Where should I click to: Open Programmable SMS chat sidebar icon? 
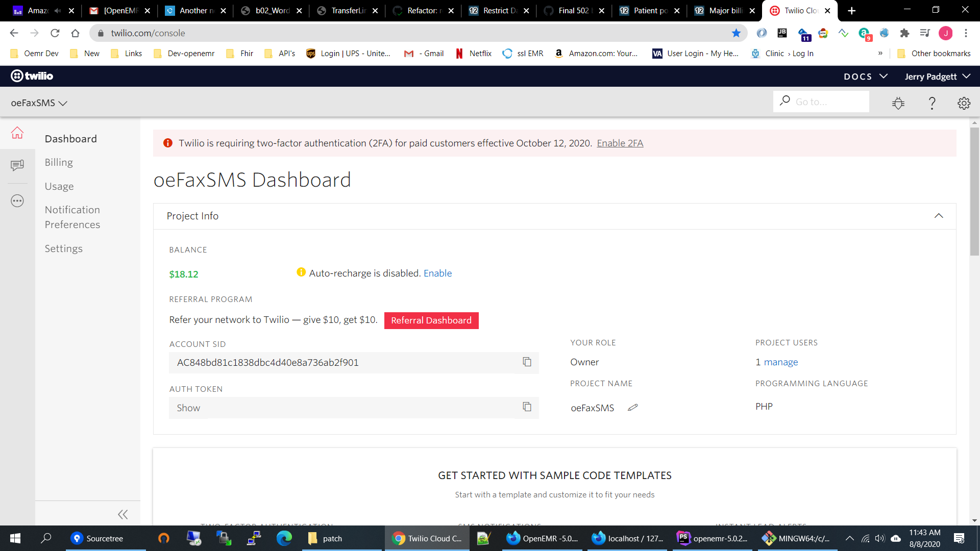[17, 165]
